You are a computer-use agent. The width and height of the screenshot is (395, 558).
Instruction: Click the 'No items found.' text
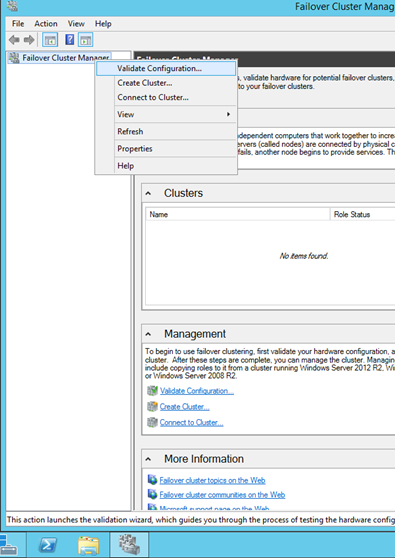[304, 256]
